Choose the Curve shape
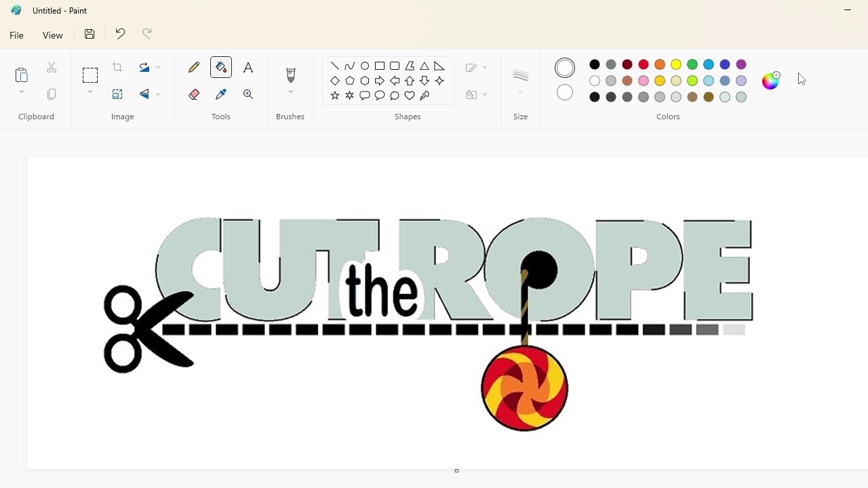Image resolution: width=868 pixels, height=488 pixels. pos(350,66)
